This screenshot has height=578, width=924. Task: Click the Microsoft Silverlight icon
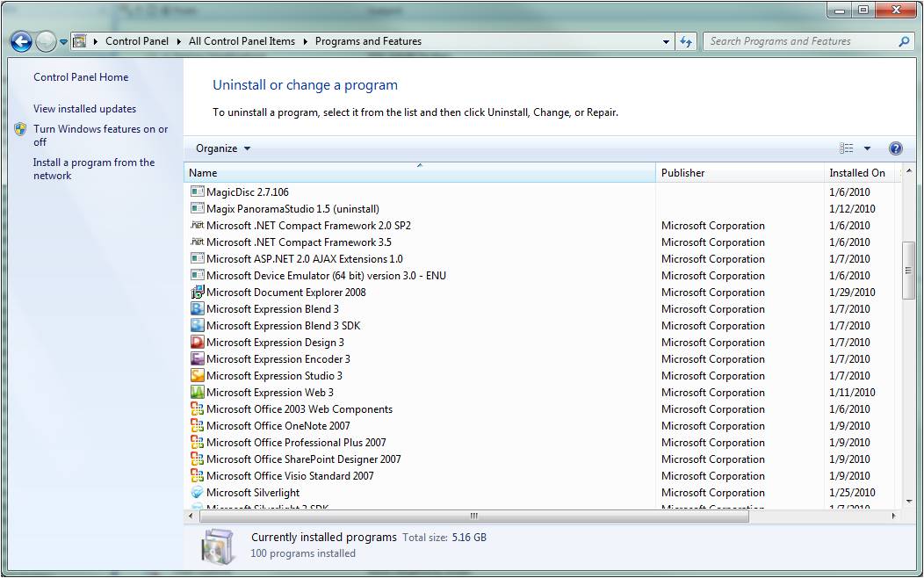coord(198,493)
